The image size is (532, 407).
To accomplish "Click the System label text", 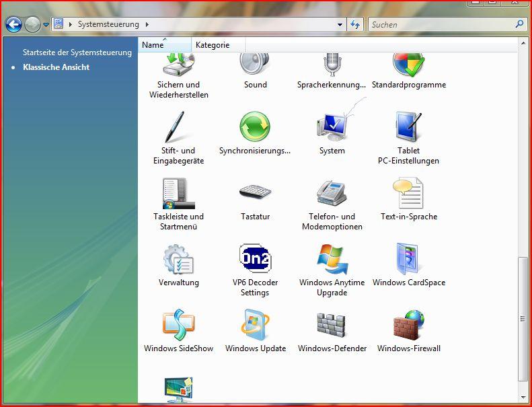I will [x=332, y=151].
